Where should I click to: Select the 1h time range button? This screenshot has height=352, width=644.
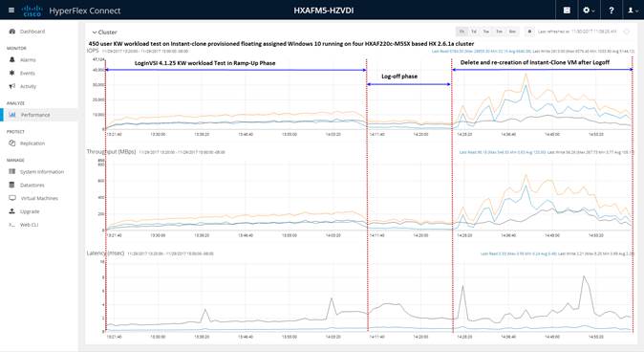point(462,32)
